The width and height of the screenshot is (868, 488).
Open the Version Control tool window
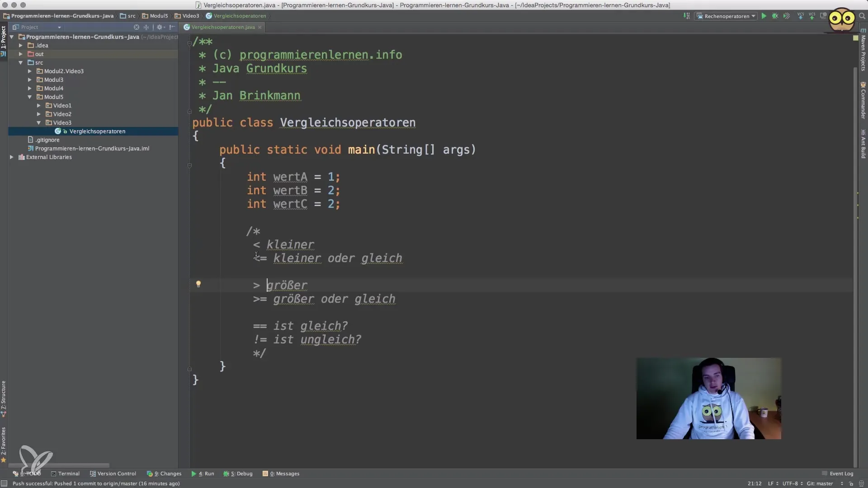coord(113,474)
